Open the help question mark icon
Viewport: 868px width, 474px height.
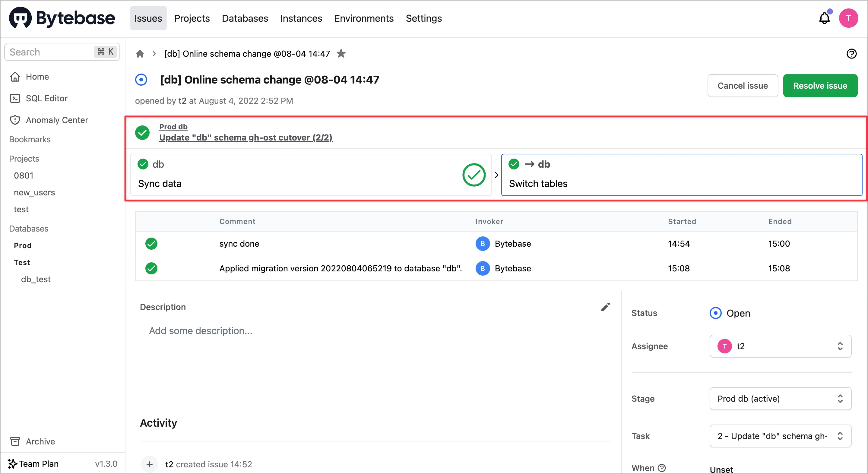(x=851, y=54)
